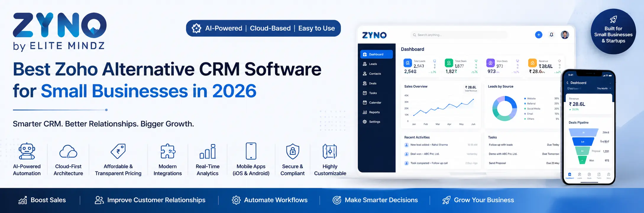Open the user profile avatar
Image resolution: width=644 pixels, height=213 pixels.
click(x=565, y=35)
